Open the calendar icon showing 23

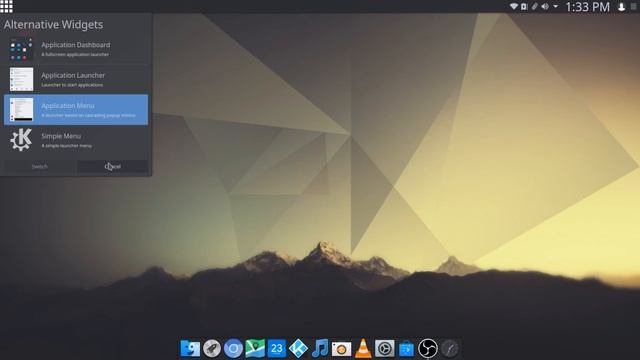277,349
